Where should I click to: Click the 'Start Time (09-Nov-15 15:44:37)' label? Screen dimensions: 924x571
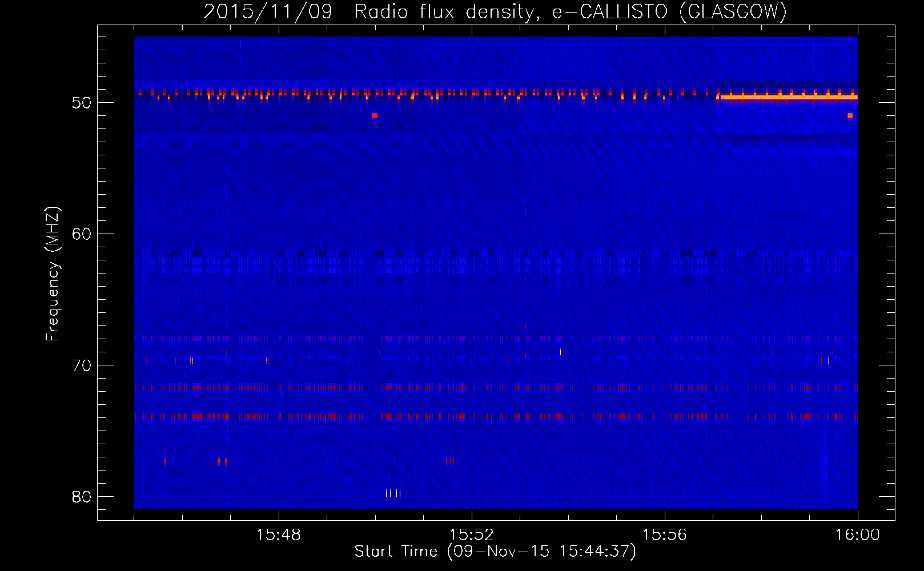(x=495, y=552)
